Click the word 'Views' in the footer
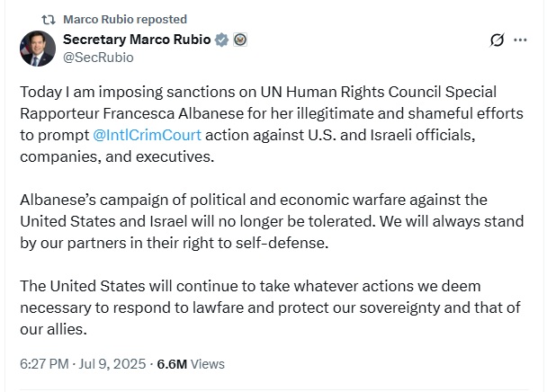This screenshot has height=392, width=547. click(208, 364)
